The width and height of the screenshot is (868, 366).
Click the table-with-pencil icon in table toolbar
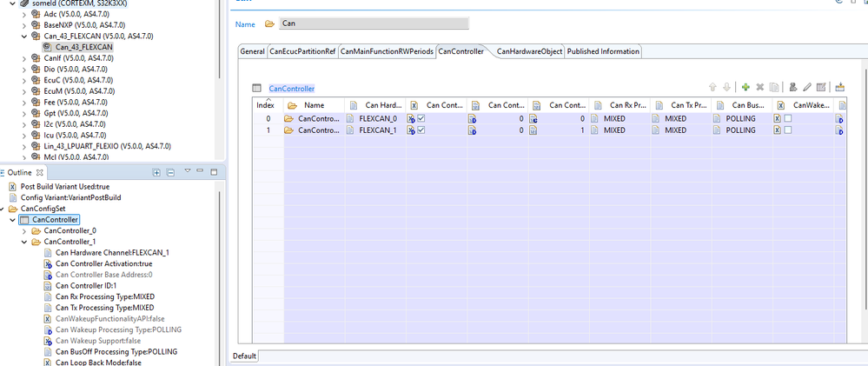(x=821, y=87)
